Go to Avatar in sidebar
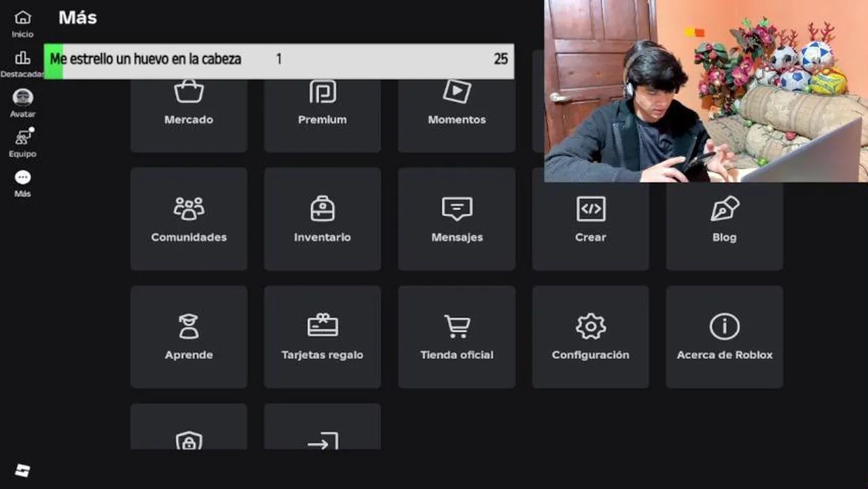 tap(22, 103)
